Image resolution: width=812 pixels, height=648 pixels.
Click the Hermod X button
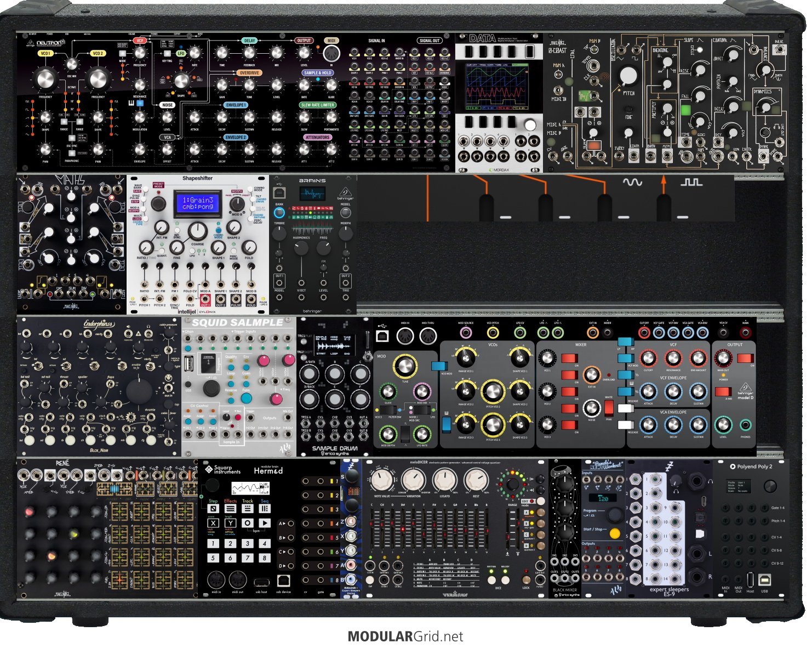click(x=213, y=523)
